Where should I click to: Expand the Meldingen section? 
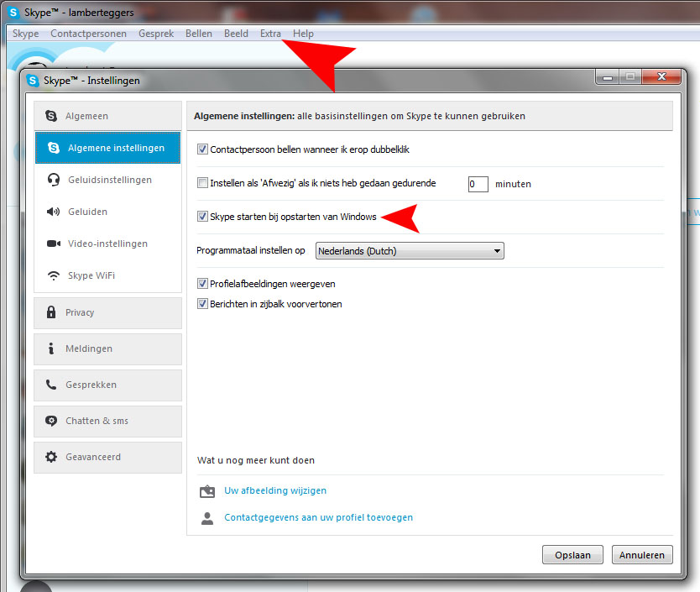tap(107, 348)
